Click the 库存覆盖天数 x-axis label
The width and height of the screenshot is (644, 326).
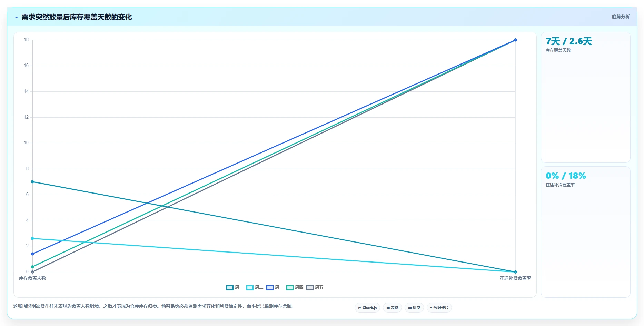(32, 278)
